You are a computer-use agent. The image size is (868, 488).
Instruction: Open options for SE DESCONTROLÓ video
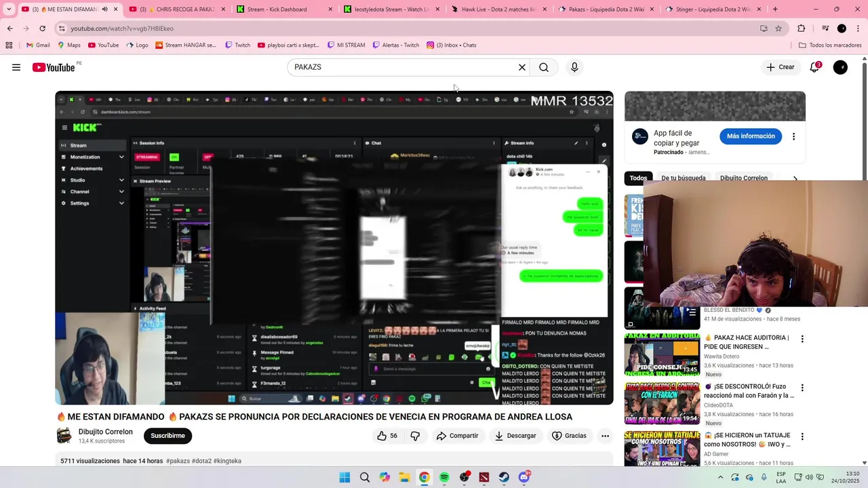tap(802, 388)
